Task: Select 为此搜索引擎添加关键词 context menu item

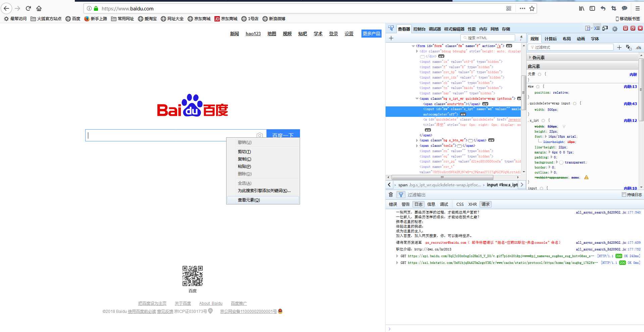Action: pyautogui.click(x=263, y=191)
